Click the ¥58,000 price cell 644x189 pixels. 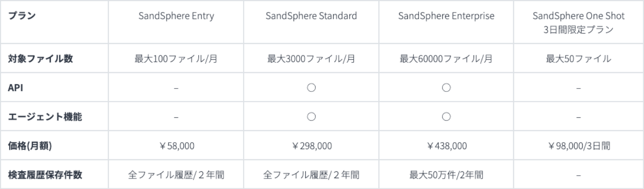(176, 146)
